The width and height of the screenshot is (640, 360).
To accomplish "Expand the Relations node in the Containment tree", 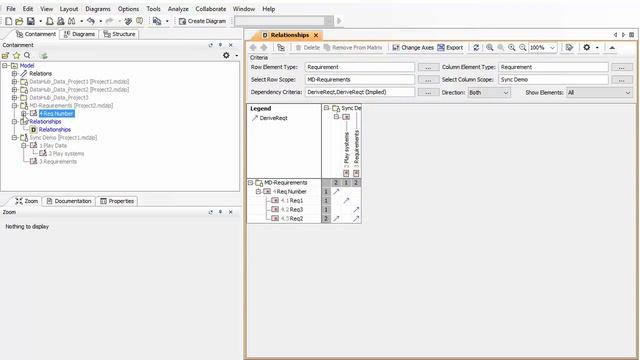I will click(15, 73).
